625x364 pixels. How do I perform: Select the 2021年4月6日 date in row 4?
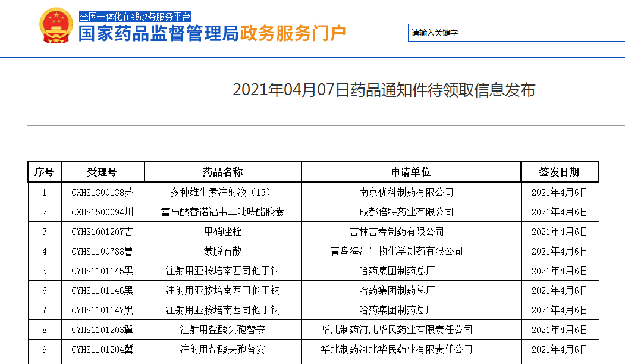point(559,251)
